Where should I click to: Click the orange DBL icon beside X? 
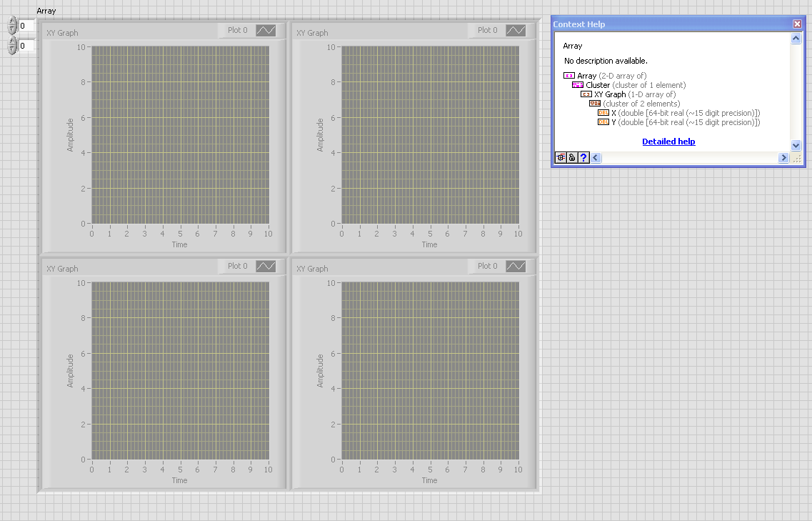[603, 113]
